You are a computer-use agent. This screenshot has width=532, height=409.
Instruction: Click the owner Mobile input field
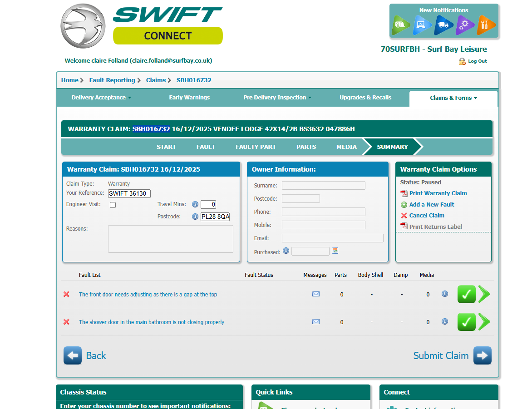coord(324,225)
